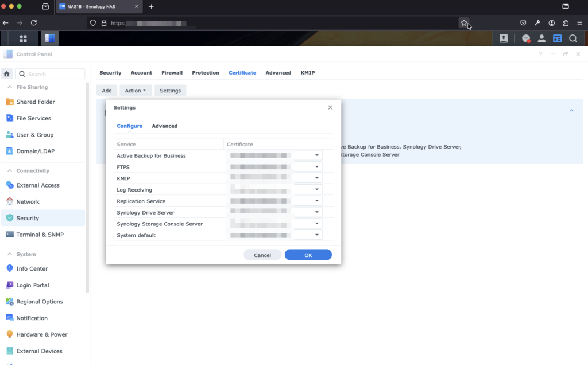The width and height of the screenshot is (588, 366).
Task: Open Hardware & Power settings
Action: coord(43,335)
